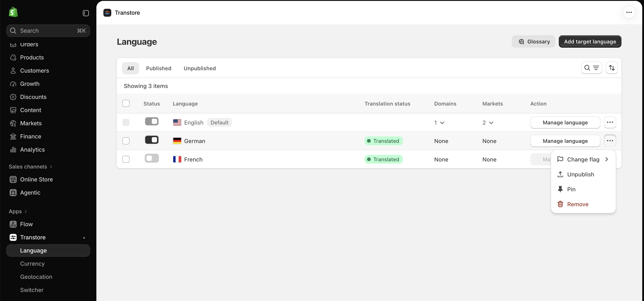Click the sidebar Search field
Image resolution: width=644 pixels, height=301 pixels.
click(x=48, y=31)
